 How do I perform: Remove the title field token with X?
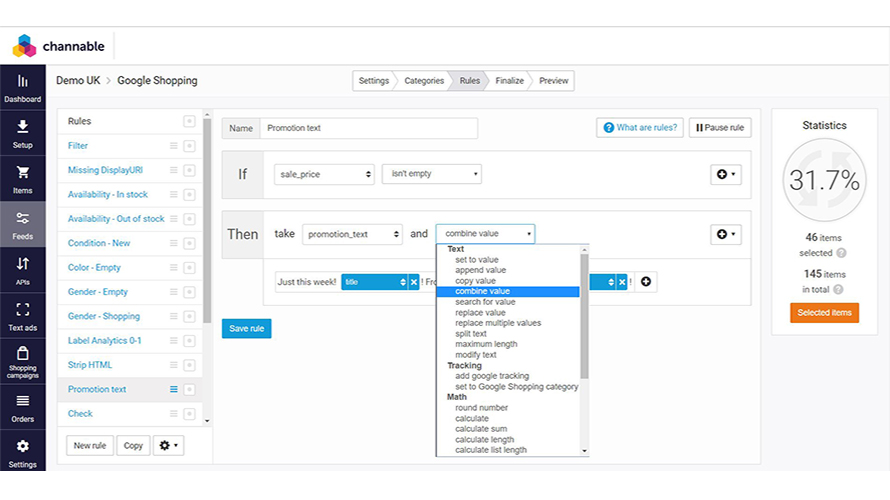coord(414,282)
